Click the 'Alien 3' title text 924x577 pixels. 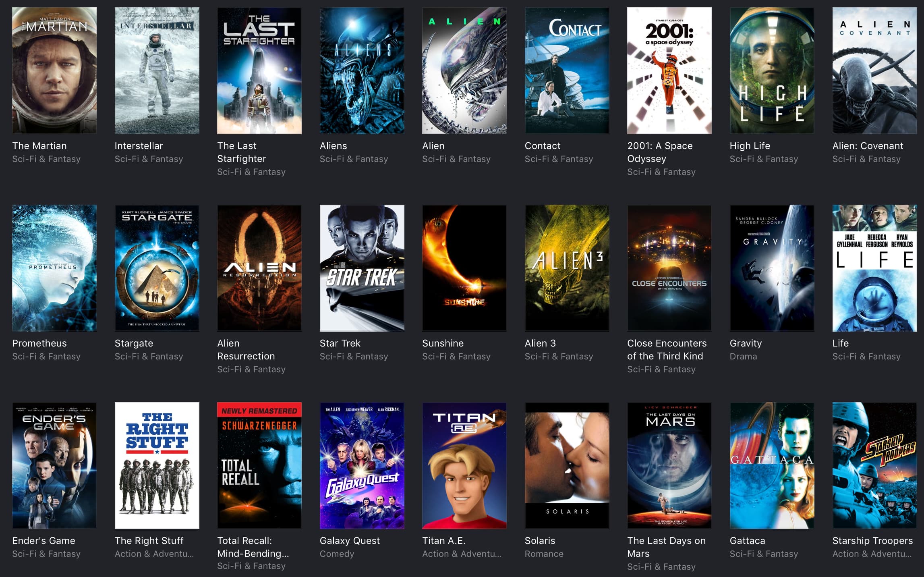pos(540,343)
